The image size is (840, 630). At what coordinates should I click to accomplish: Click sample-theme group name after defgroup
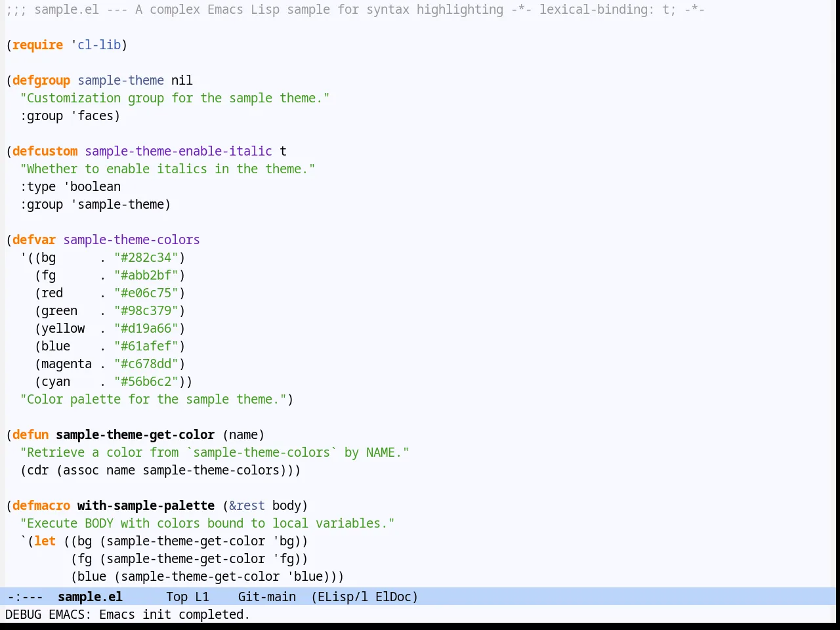click(x=121, y=80)
